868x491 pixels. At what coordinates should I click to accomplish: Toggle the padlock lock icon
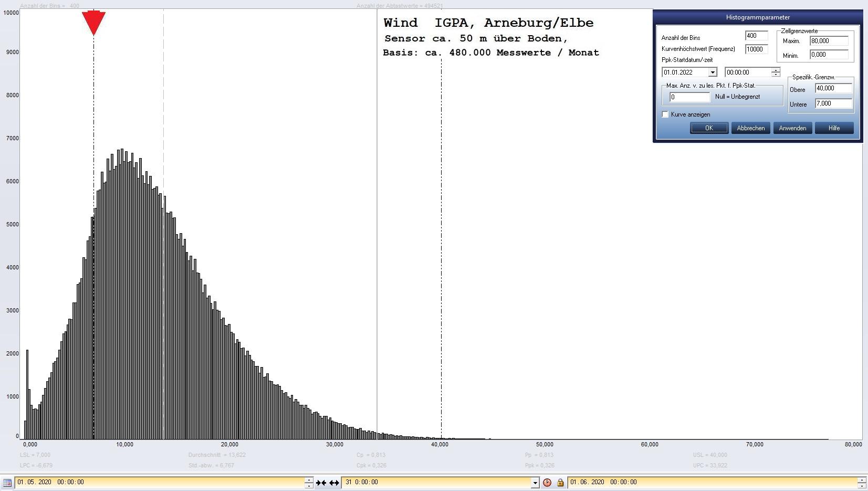pos(560,483)
